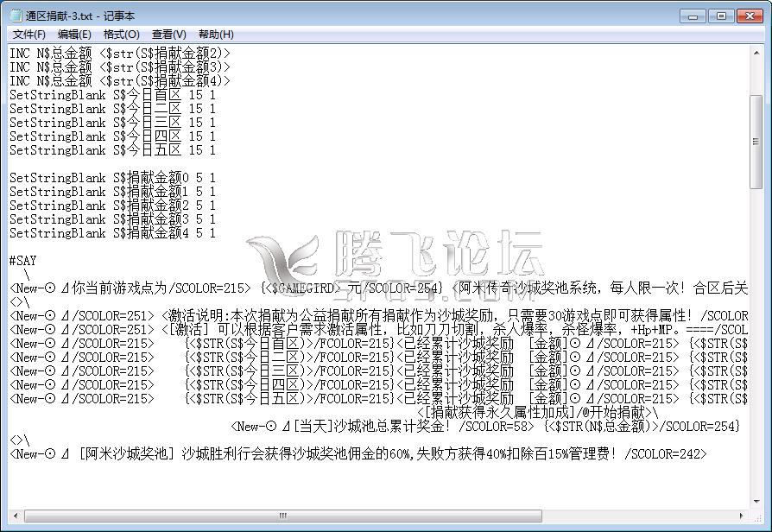Open the 格式(O) menu

tap(121, 35)
